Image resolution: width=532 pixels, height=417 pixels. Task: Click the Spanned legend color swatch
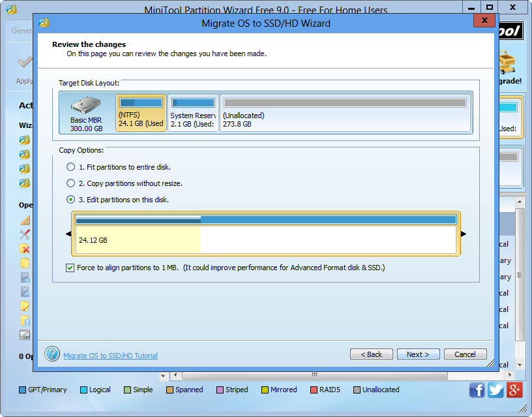[170, 390]
